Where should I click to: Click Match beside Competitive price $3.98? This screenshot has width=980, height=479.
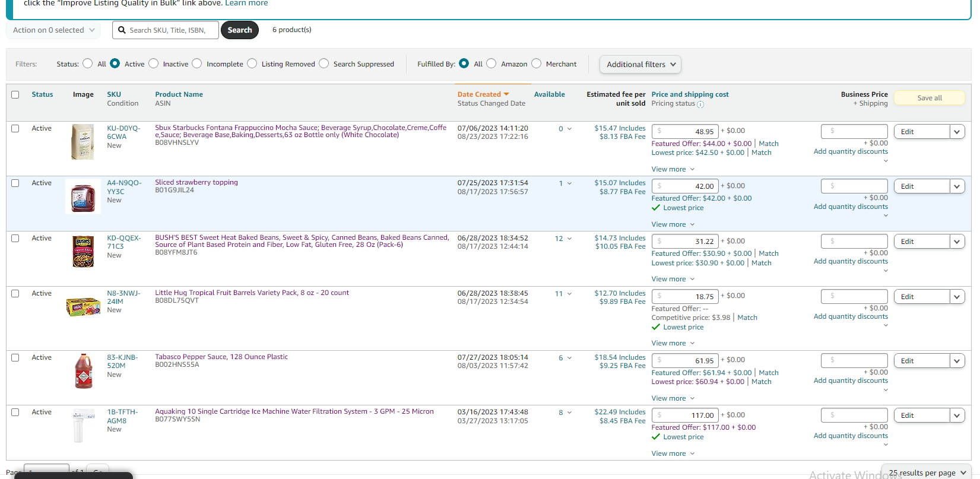click(x=747, y=318)
